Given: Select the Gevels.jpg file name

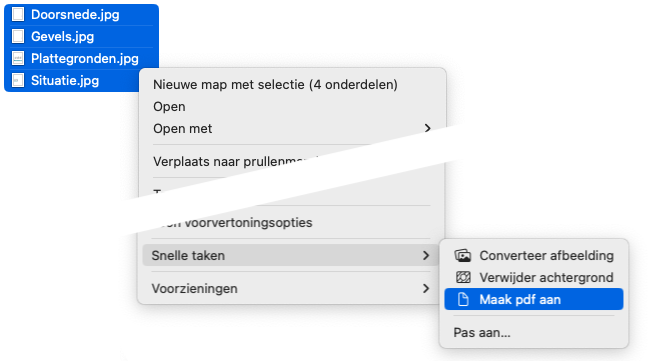Looking at the screenshot, I should (63, 37).
